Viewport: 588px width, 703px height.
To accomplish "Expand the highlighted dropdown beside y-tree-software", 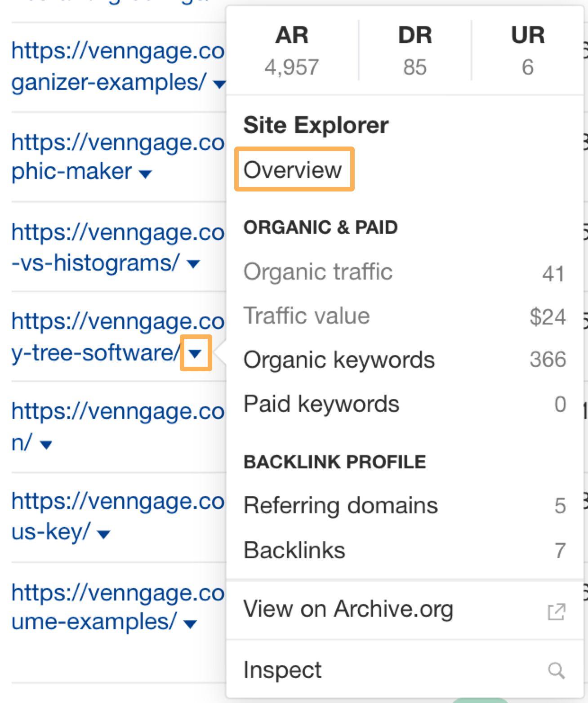I will [x=195, y=354].
